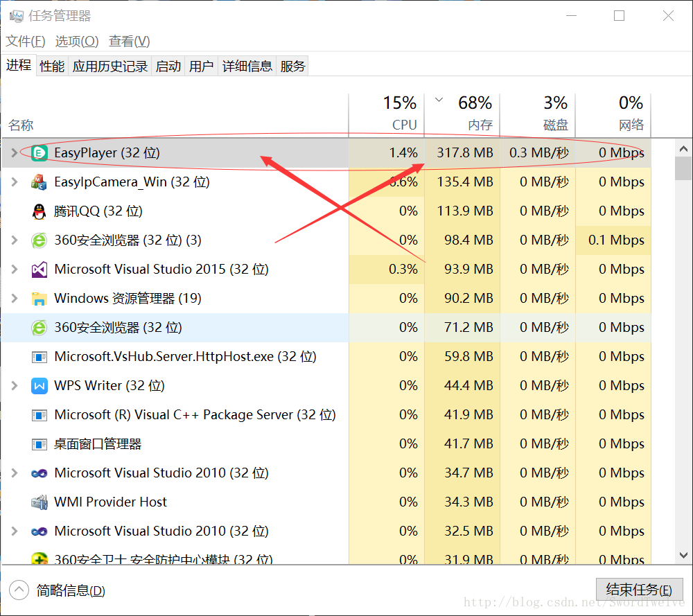Expand the WPS Writer process group
Image resolution: width=693 pixels, height=616 pixels.
pyautogui.click(x=14, y=386)
